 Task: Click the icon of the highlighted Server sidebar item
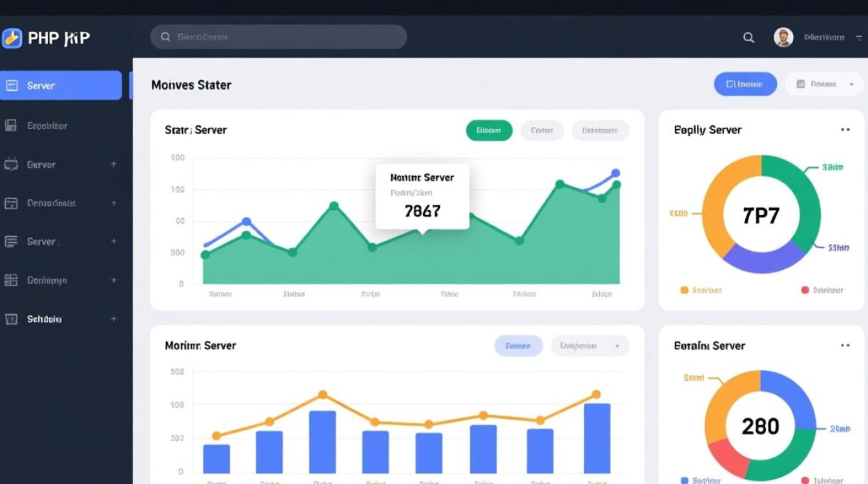click(x=12, y=85)
